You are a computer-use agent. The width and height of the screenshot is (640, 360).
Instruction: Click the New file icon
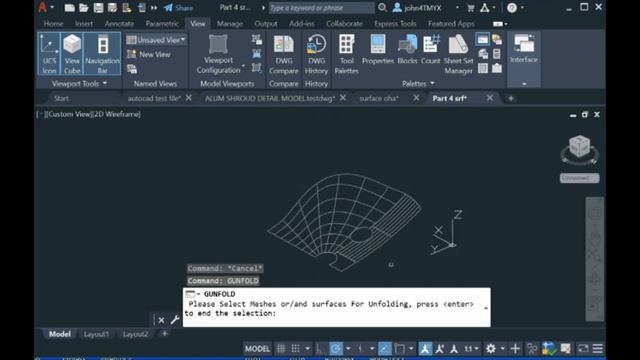pos(69,8)
